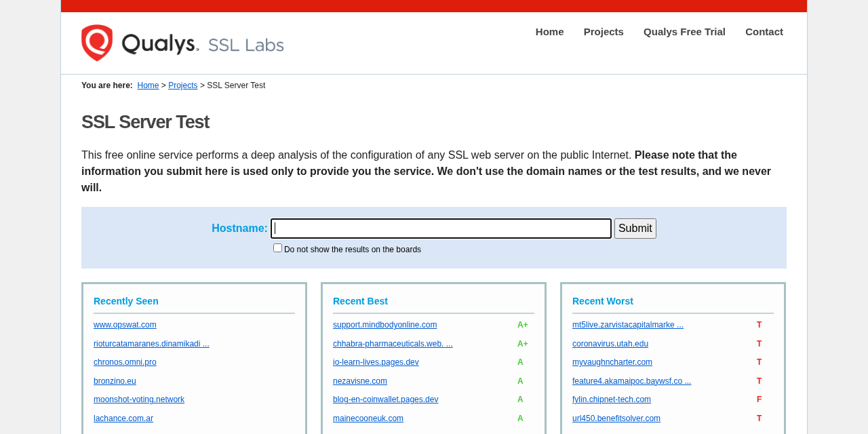The image size is (868, 434).
Task: Open the Contact menu item
Action: (764, 32)
